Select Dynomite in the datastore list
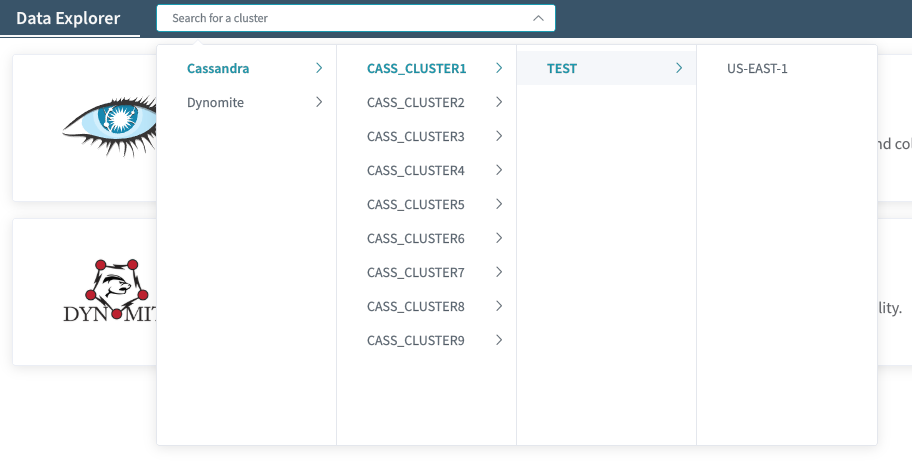This screenshot has height=475, width=912. point(215,102)
